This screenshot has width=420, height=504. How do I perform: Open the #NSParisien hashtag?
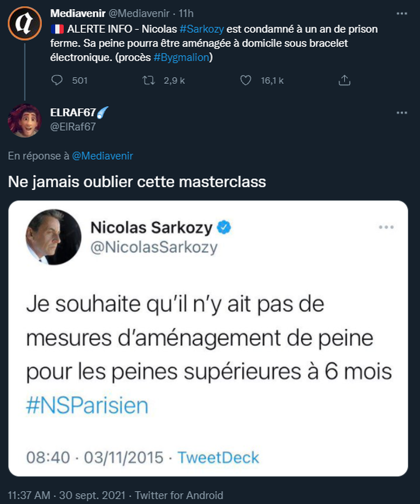87,406
